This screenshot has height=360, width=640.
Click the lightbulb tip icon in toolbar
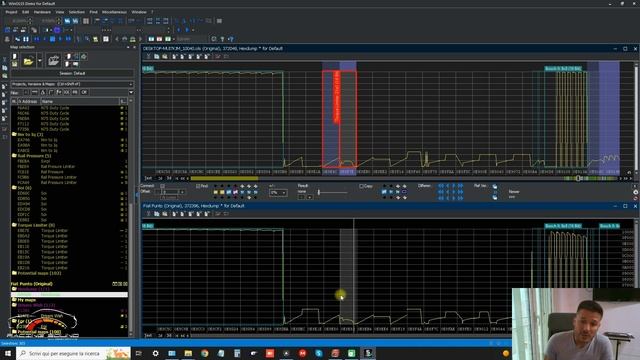[x=222, y=39]
